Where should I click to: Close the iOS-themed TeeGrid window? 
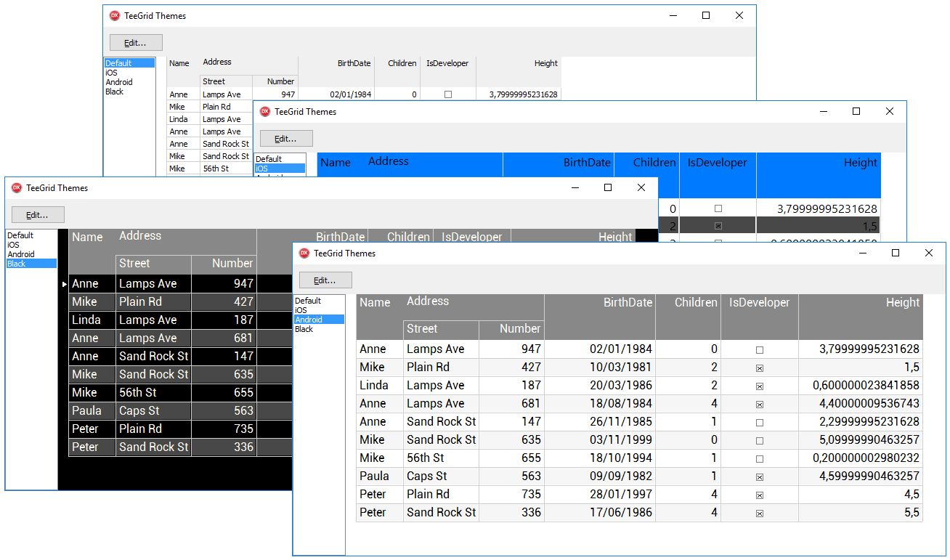(x=890, y=112)
